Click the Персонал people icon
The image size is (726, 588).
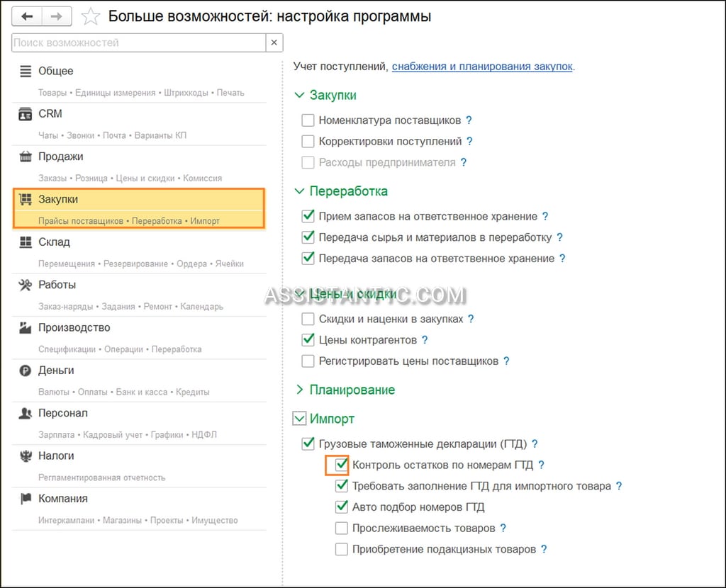pos(26,413)
